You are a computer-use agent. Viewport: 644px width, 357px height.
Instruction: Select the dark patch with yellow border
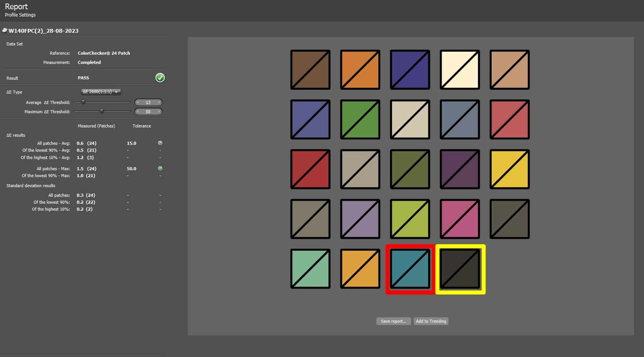[460, 269]
